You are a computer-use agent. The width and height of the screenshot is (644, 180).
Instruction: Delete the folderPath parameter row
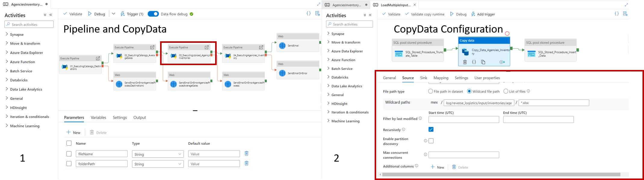tap(246, 163)
